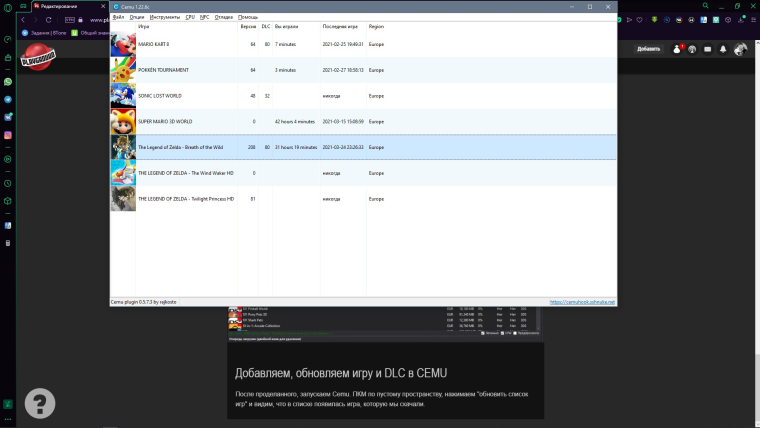
Task: Open the CPU menu in Cemu
Action: point(190,17)
